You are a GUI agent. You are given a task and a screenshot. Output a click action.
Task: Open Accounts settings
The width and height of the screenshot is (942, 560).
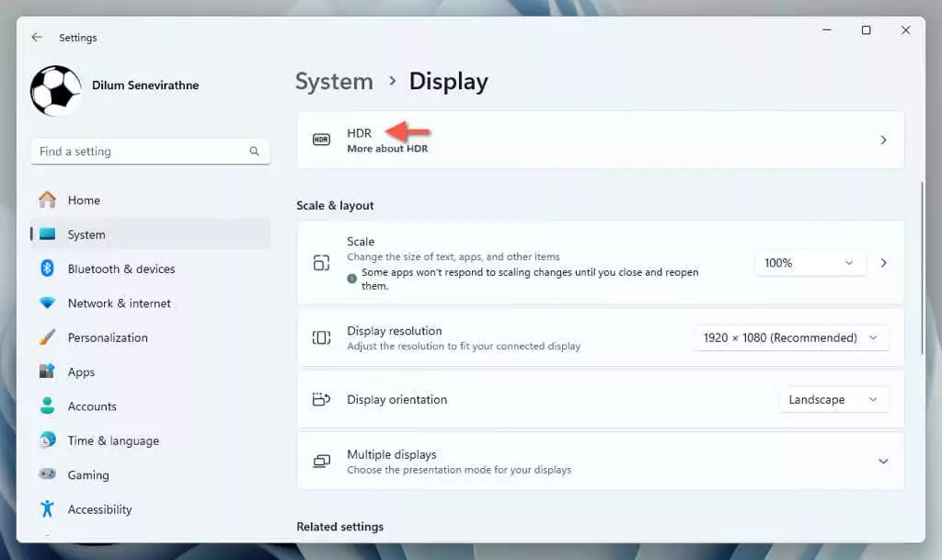point(150,406)
